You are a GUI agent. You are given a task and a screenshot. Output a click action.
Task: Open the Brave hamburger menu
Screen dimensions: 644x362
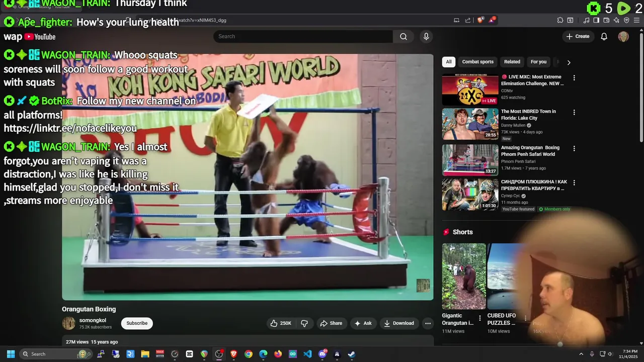[636, 20]
